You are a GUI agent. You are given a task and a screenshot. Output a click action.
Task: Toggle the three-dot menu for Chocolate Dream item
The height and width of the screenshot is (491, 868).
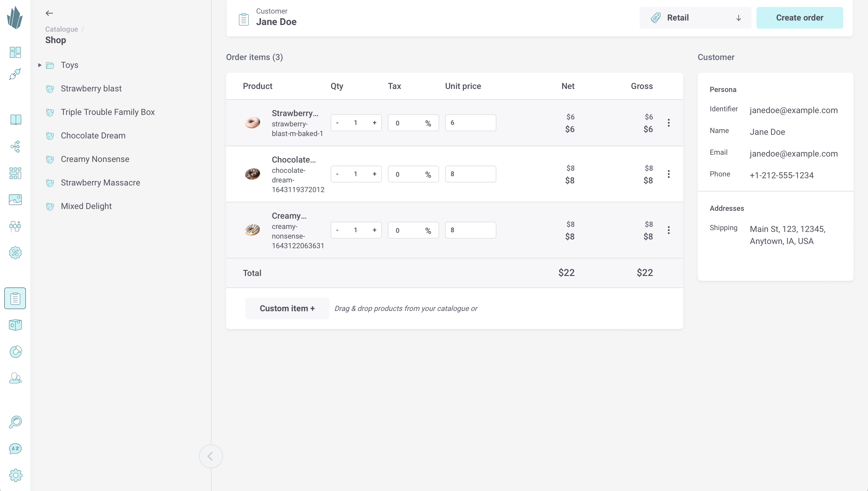pos(669,174)
